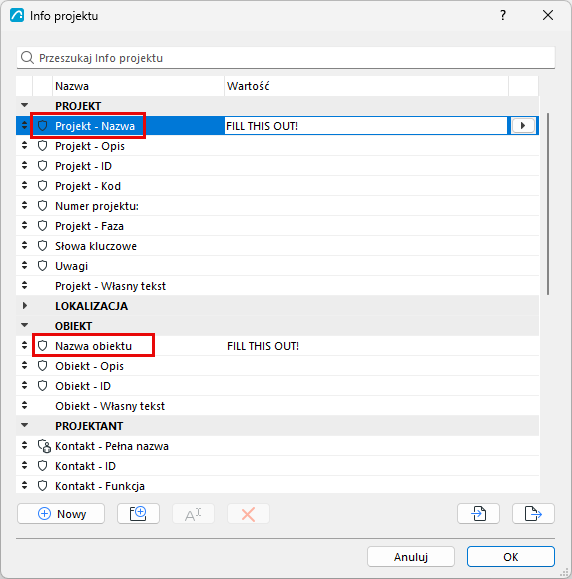Click the reorder handle of Obiekt - Własny tekst
This screenshot has height=579, width=572.
click(24, 405)
